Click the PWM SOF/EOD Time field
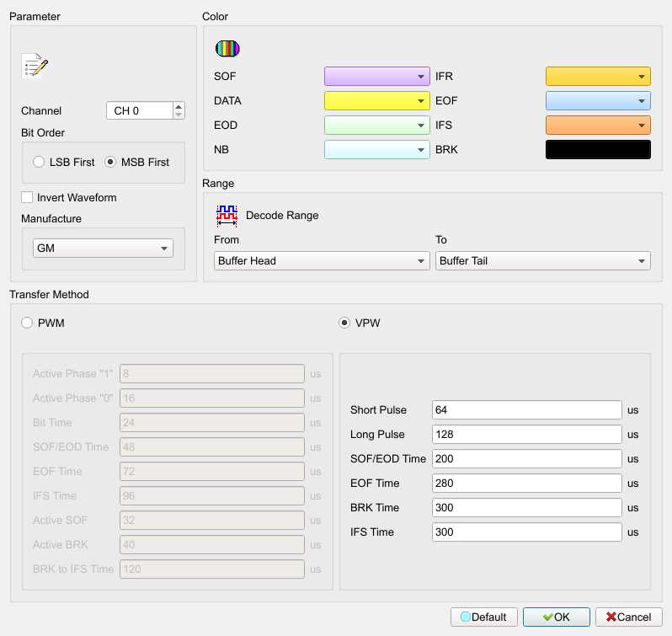This screenshot has height=636, width=672. click(x=212, y=447)
